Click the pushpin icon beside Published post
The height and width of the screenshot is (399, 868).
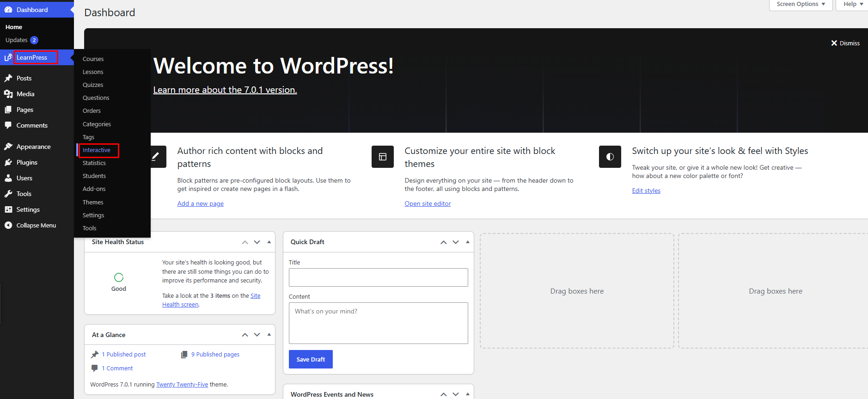[95, 355]
